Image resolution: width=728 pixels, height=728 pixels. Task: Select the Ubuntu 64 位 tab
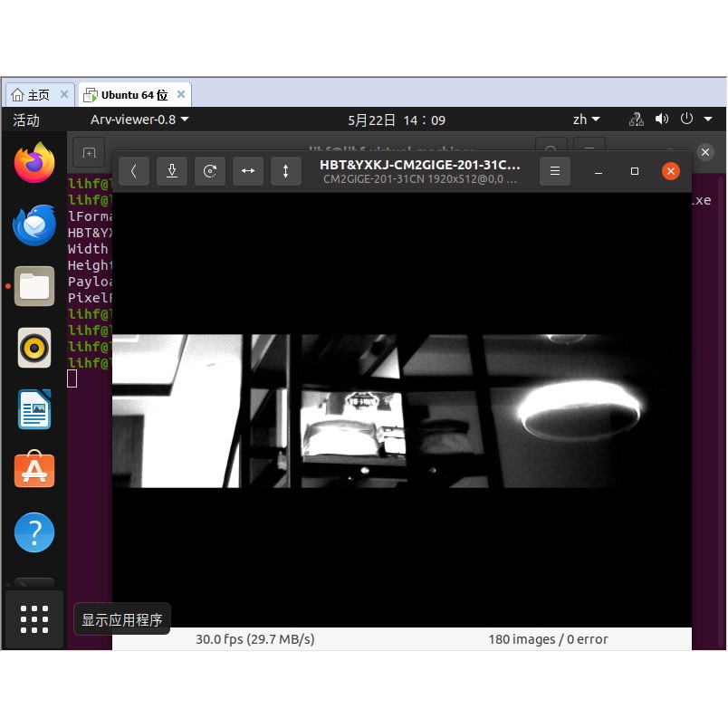click(134, 95)
